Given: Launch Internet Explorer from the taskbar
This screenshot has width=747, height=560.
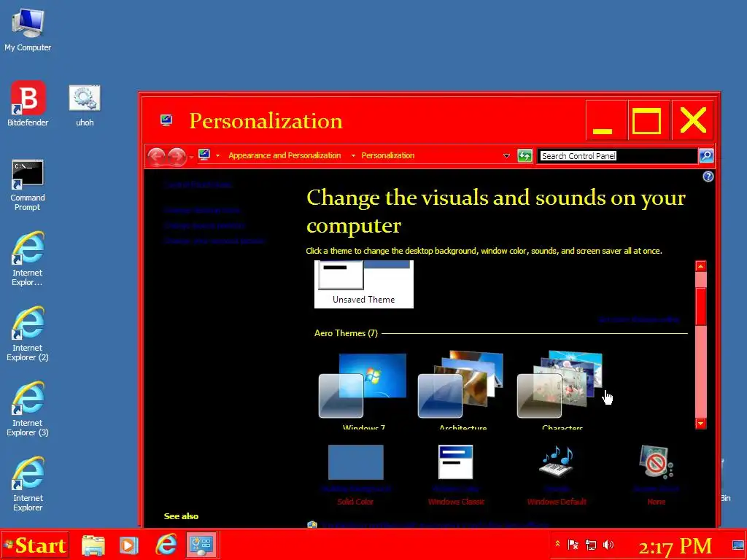Looking at the screenshot, I should click(166, 545).
